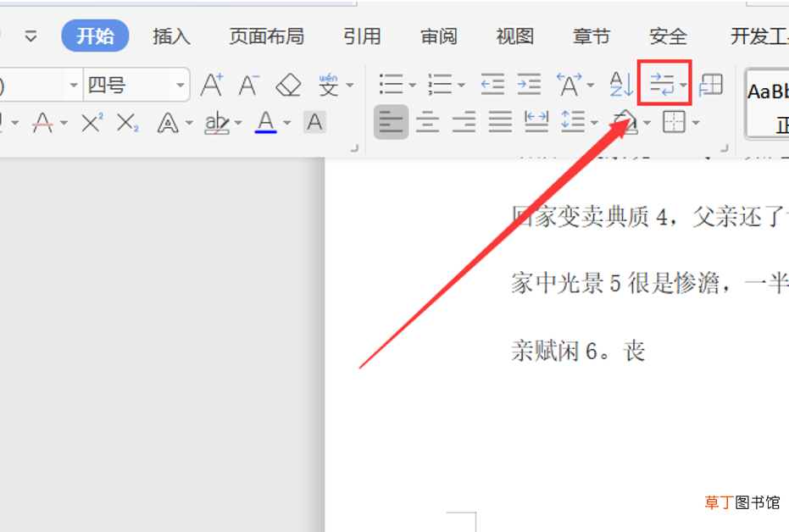Apply text highlight ab pen
This screenshot has width=789, height=532.
click(217, 123)
